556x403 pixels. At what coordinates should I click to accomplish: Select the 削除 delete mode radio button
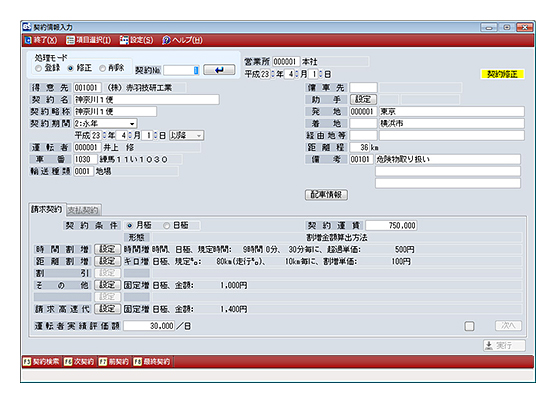click(102, 68)
